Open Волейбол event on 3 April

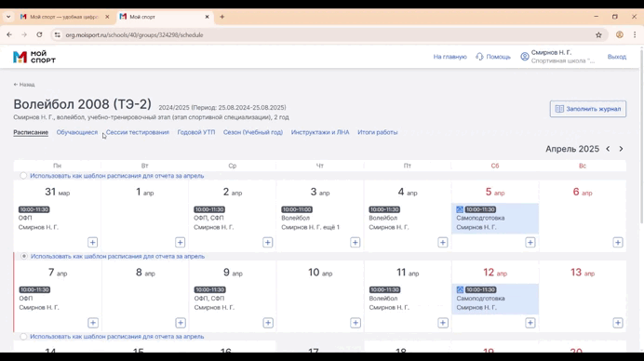click(x=319, y=218)
